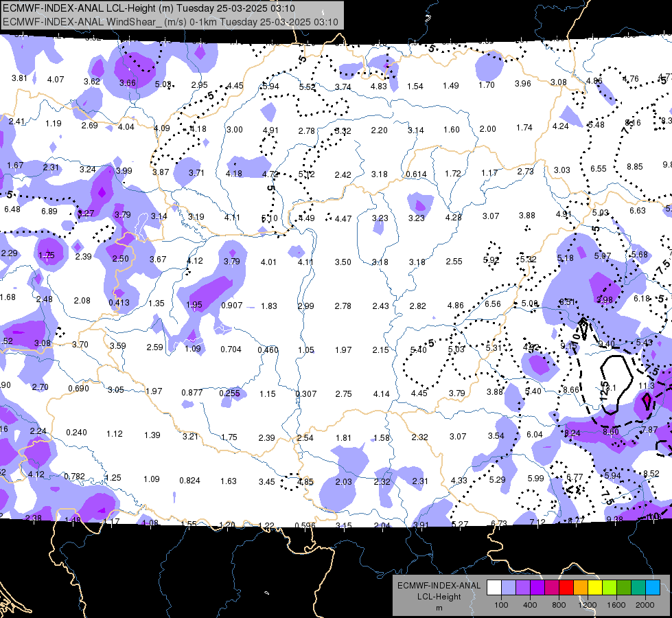The image size is (672, 618).
Task: Click the grid value '6.73'
Action: tap(499, 524)
